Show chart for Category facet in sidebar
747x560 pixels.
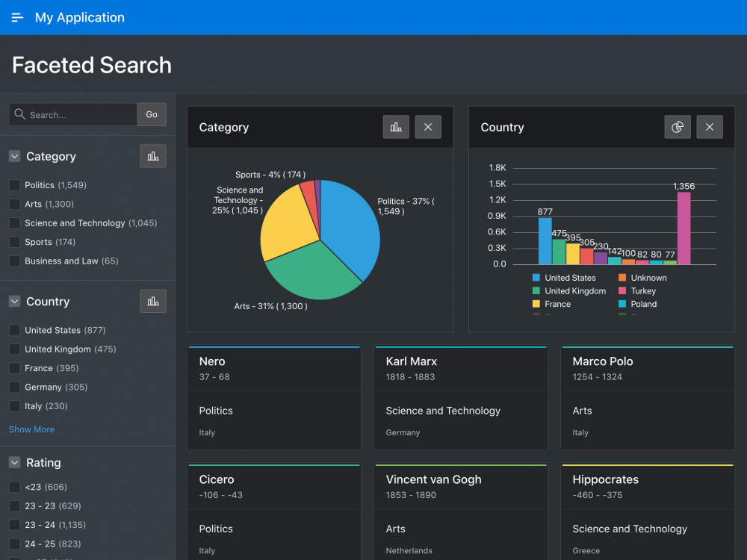153,156
